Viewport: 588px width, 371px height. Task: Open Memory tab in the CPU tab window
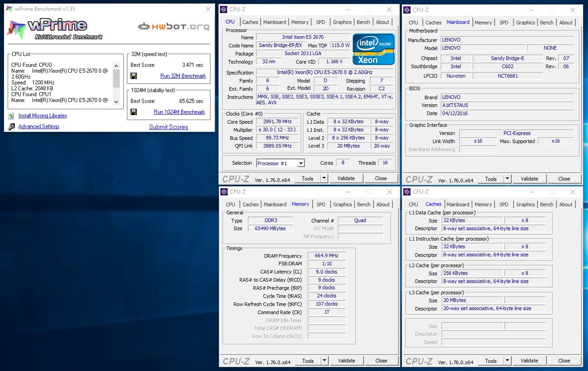(300, 22)
